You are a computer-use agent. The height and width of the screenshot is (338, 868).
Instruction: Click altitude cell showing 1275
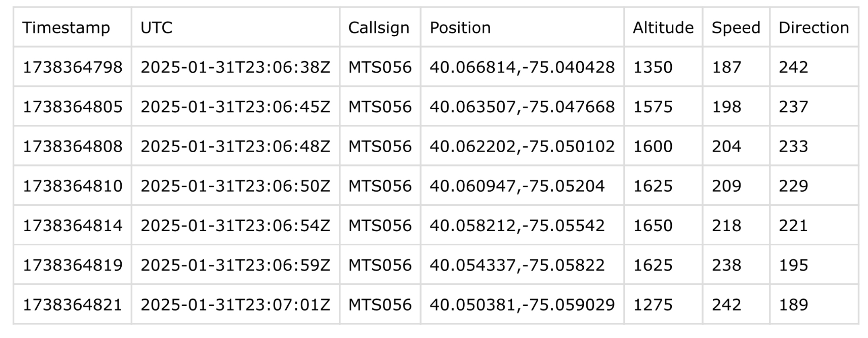[x=653, y=305]
